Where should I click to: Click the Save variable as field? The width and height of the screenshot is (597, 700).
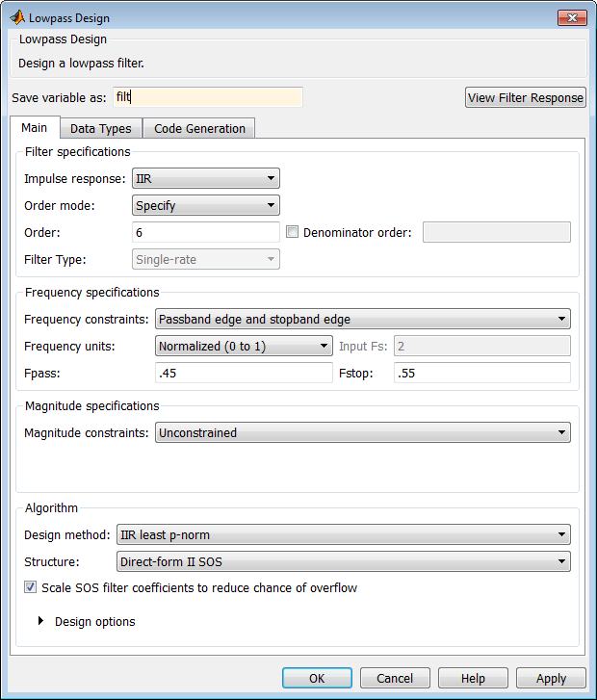207,97
